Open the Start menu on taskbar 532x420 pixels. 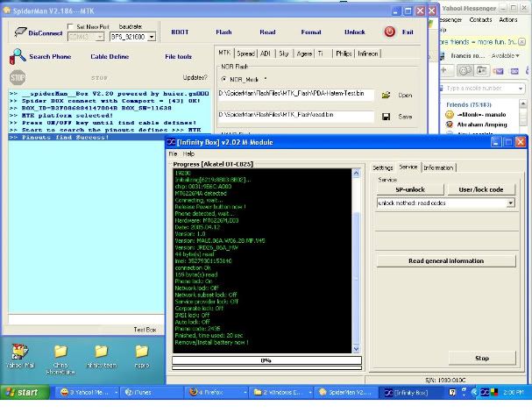click(25, 392)
